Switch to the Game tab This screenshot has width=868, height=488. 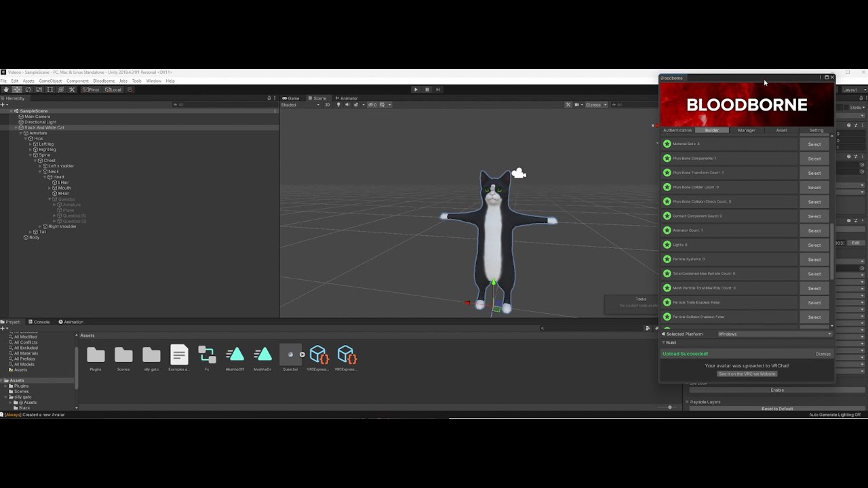pyautogui.click(x=291, y=98)
